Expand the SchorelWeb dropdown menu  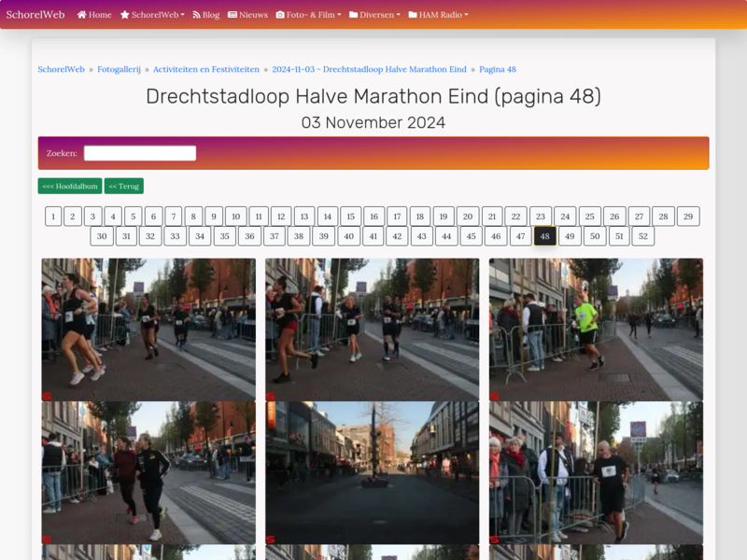pos(152,15)
